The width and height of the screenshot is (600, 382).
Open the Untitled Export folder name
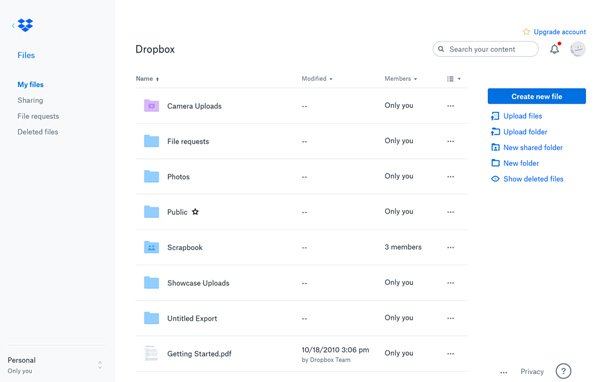click(x=192, y=318)
